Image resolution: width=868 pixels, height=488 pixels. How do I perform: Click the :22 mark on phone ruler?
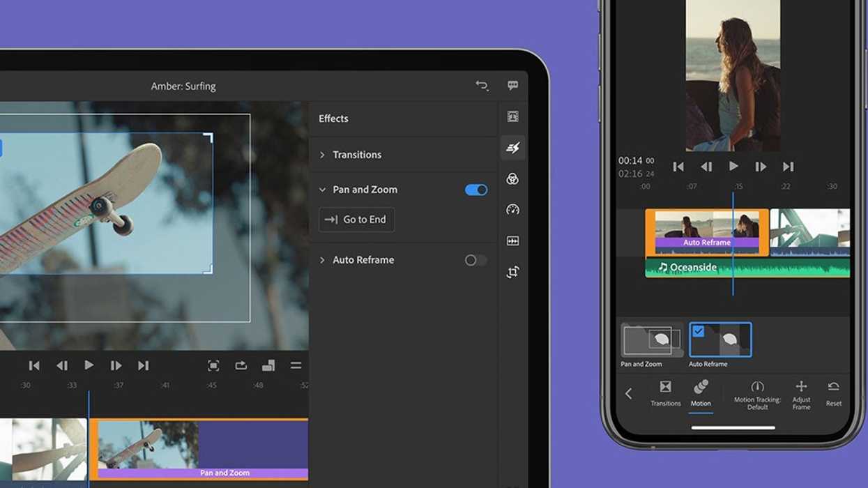(785, 187)
